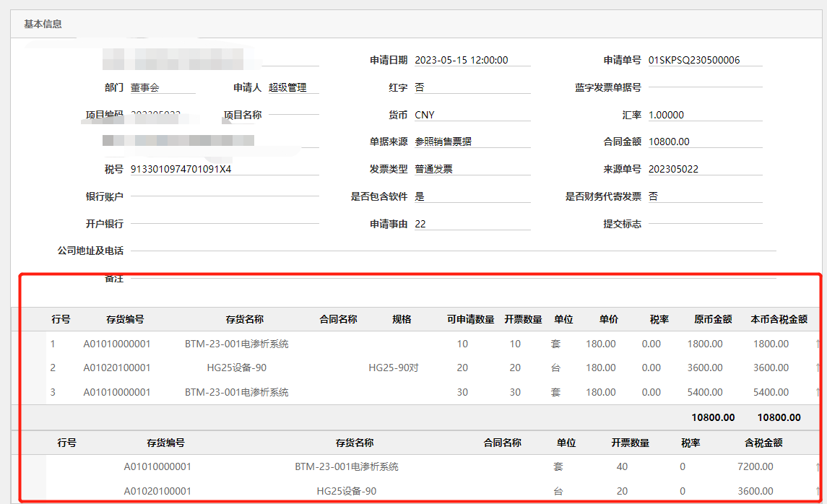
Task: Click the 含税金额 header in lower table
Action: point(763,443)
